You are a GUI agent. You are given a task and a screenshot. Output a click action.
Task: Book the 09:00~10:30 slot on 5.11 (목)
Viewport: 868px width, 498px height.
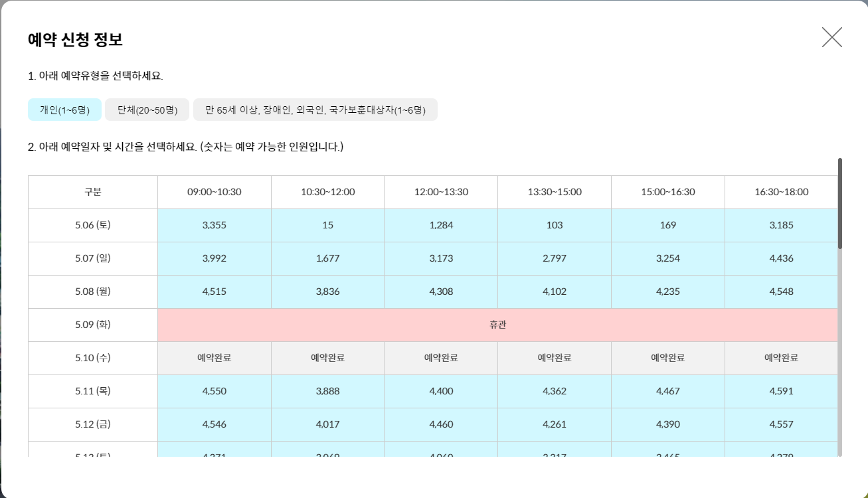point(214,390)
